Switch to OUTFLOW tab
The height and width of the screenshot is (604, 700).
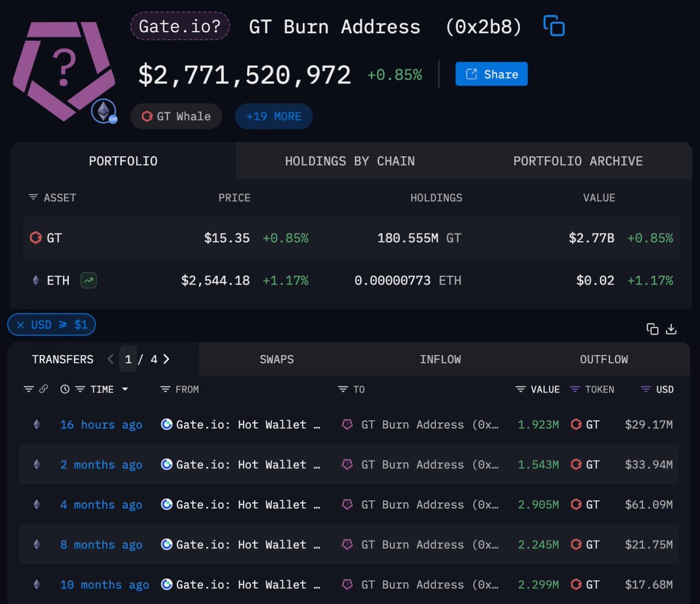[604, 359]
